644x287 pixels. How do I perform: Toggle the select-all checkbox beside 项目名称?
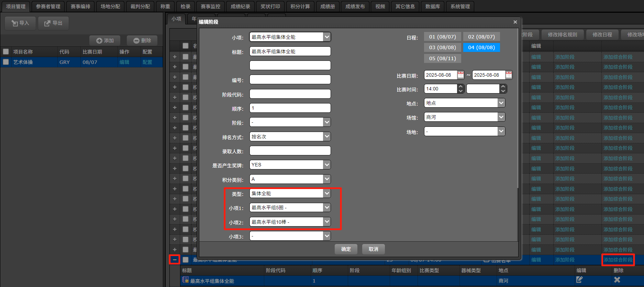[6, 52]
